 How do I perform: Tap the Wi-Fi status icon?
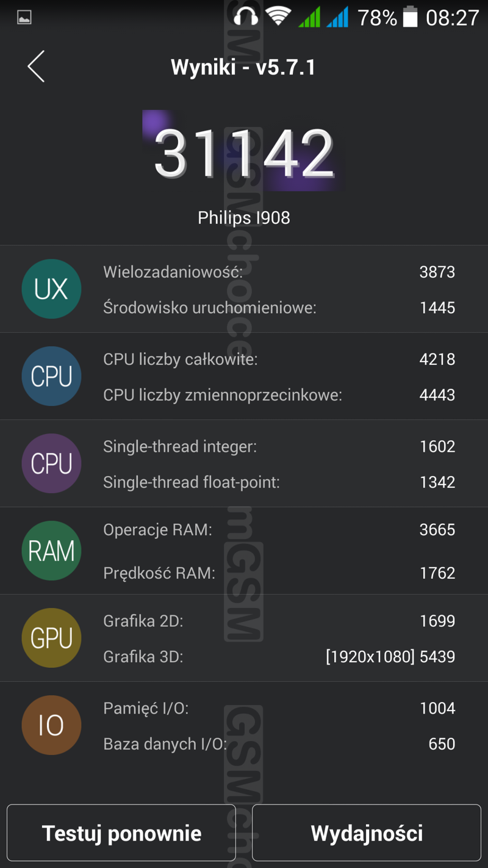pos(278,17)
